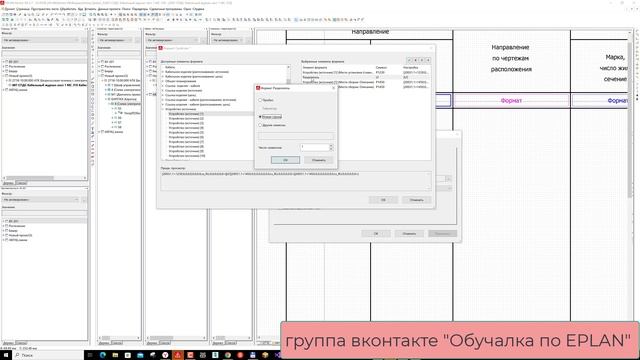Expand the Ссылка изделия - кабеля node
640x360 pixels.
click(163, 86)
